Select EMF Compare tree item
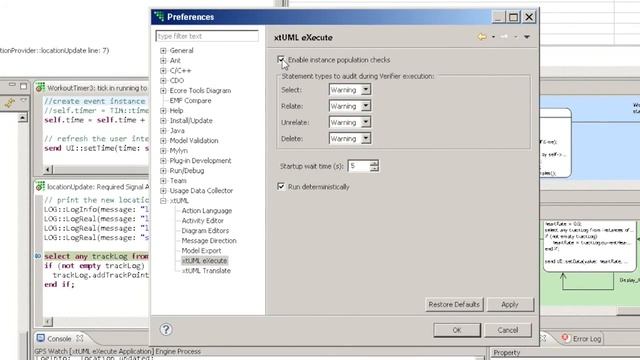The image size is (640, 360). point(190,100)
